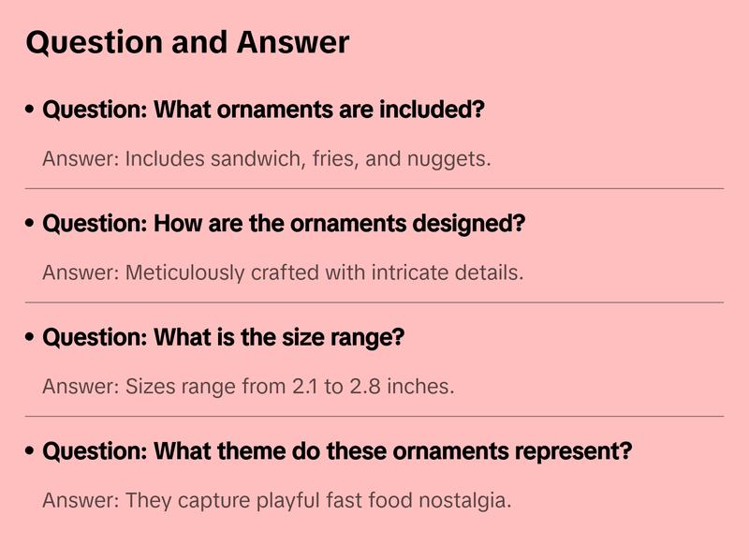The height and width of the screenshot is (560, 749).
Task: Click the bullet beside the theme question
Action: pyautogui.click(x=31, y=452)
